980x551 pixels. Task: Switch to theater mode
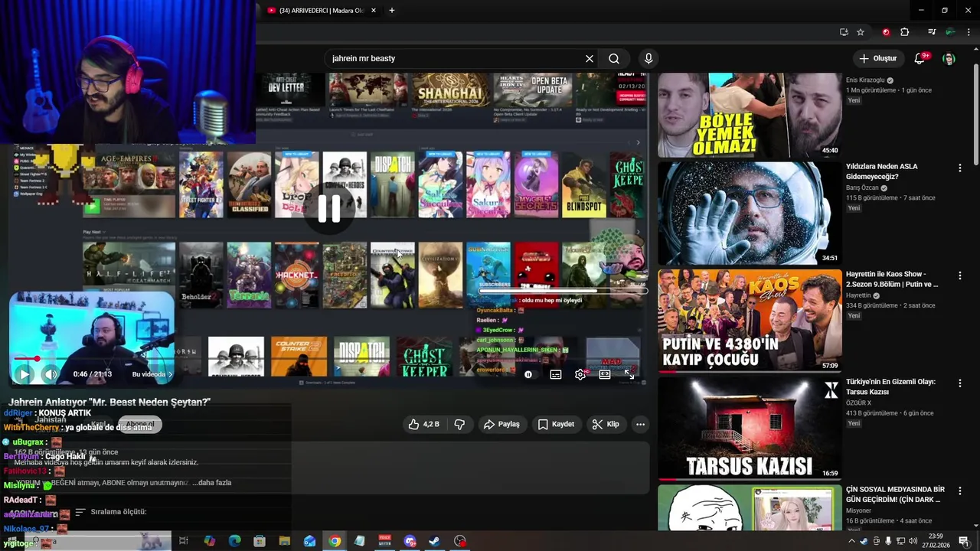pos(605,374)
